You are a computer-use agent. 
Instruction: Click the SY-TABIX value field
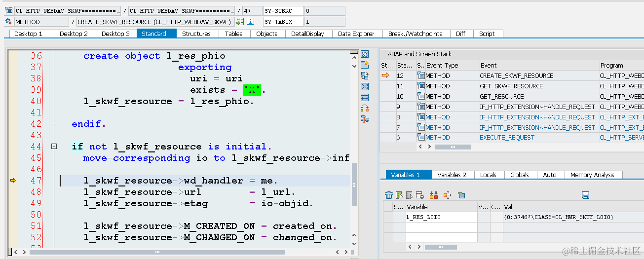pos(324,22)
